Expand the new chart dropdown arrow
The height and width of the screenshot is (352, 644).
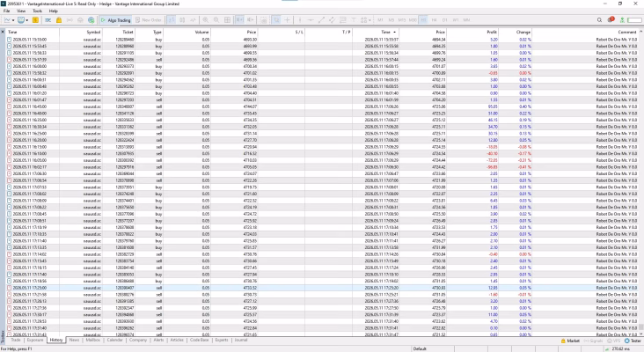point(13,20)
